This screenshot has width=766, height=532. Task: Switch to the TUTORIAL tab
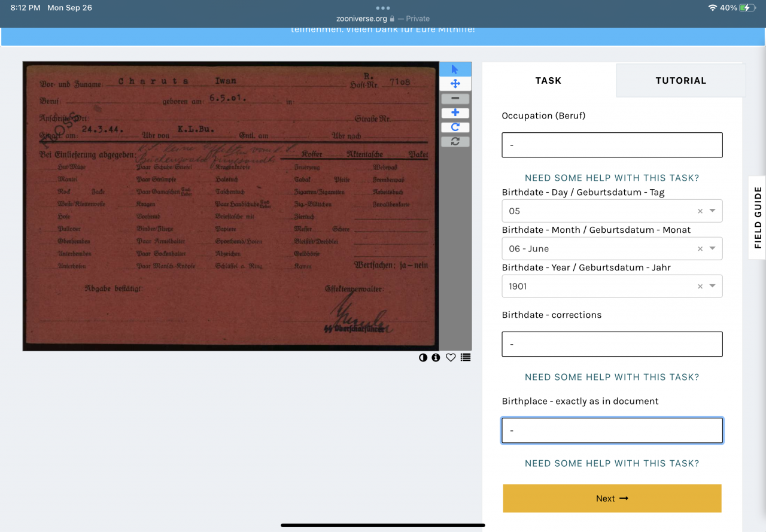681,80
